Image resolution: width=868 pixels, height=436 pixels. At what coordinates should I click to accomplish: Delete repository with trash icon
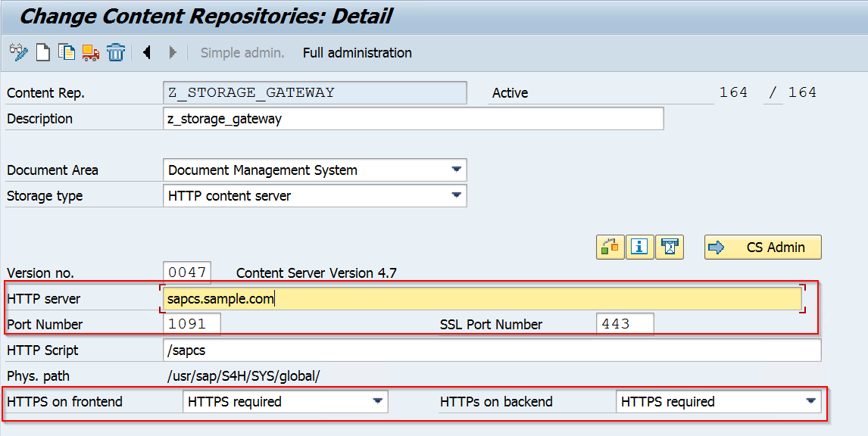pos(116,52)
